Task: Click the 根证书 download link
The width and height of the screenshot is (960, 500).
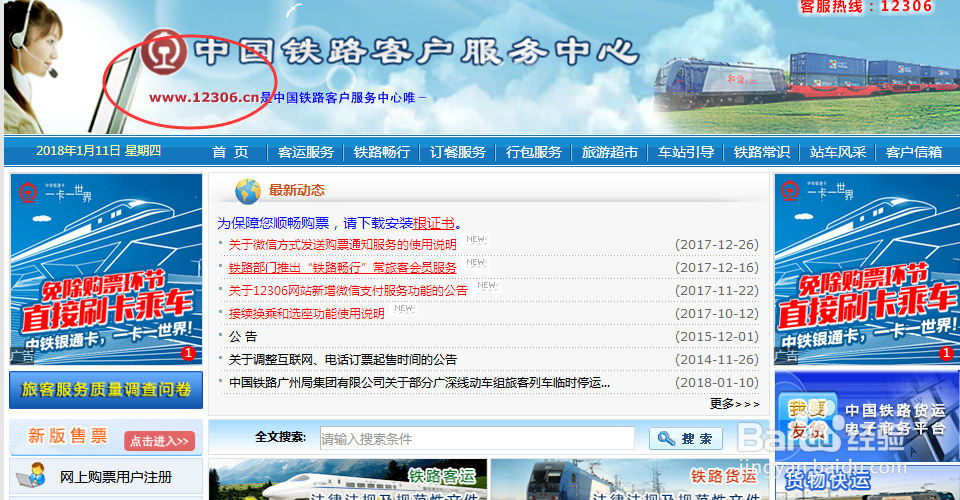Action: coord(433,223)
